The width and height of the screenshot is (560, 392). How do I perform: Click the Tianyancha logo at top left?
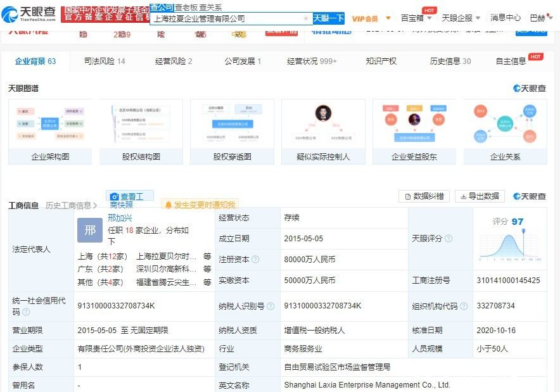[29, 15]
